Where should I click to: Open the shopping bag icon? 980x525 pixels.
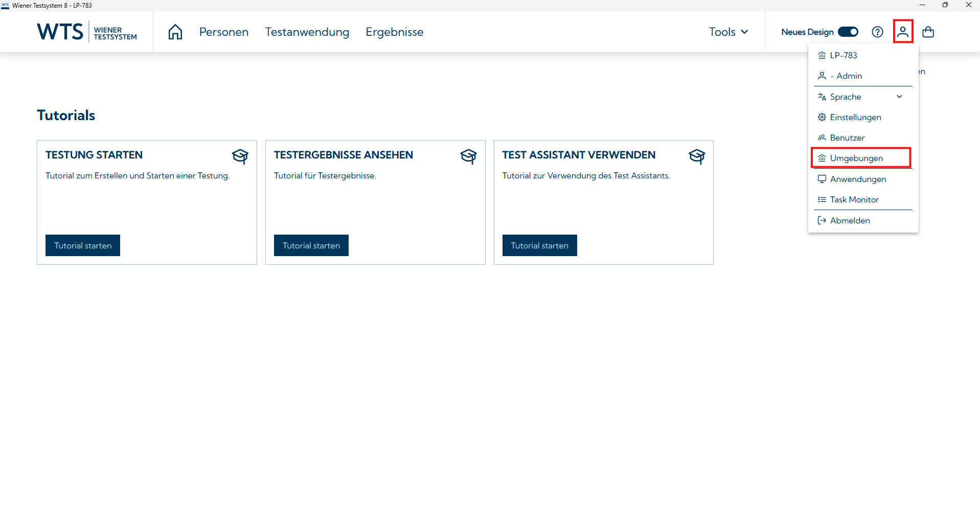click(x=928, y=32)
